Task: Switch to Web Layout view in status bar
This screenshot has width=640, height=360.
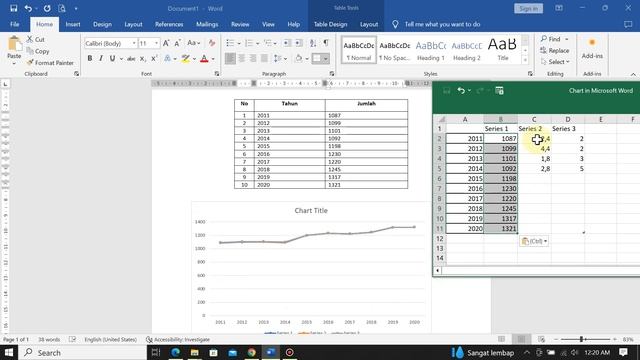Action: point(541,339)
